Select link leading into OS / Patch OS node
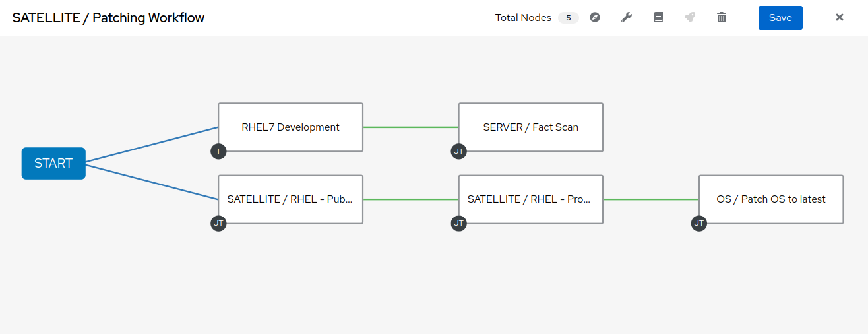Screen dimensions: 868x334 tap(651, 199)
